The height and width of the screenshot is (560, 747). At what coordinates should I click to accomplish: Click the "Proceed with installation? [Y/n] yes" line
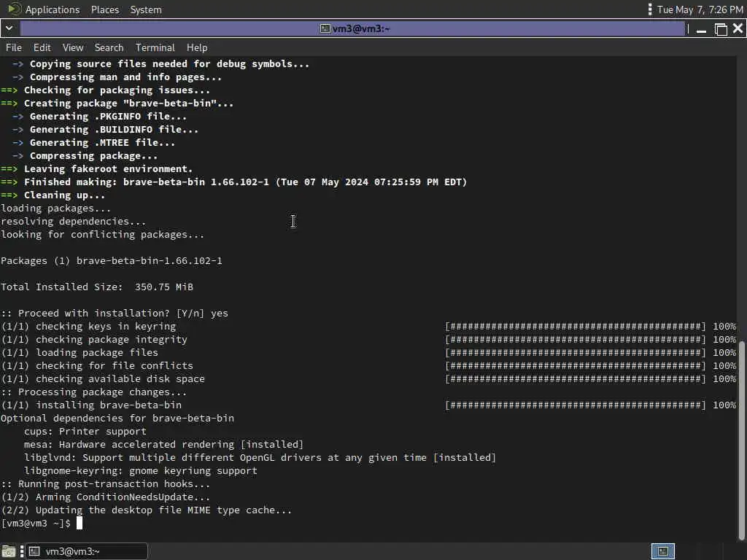tap(115, 314)
